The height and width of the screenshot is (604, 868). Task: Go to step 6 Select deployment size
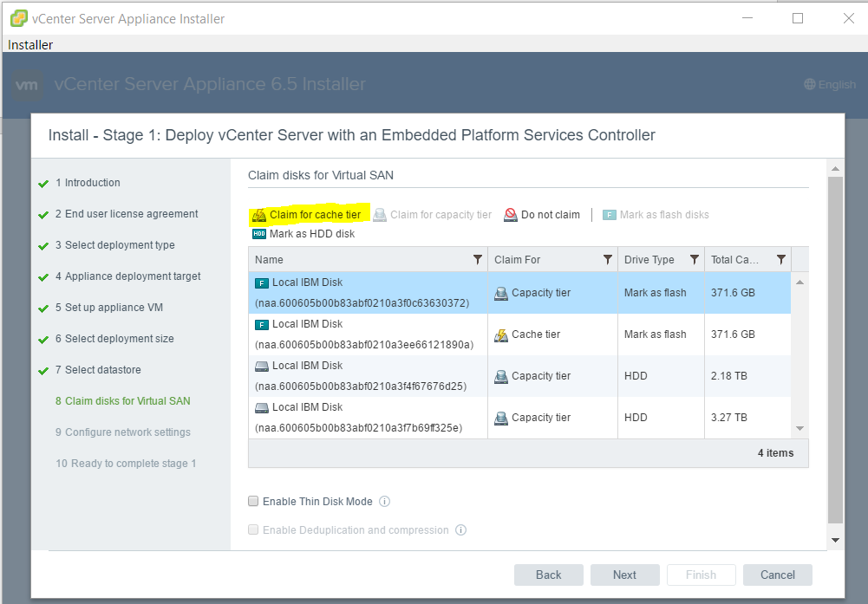114,339
